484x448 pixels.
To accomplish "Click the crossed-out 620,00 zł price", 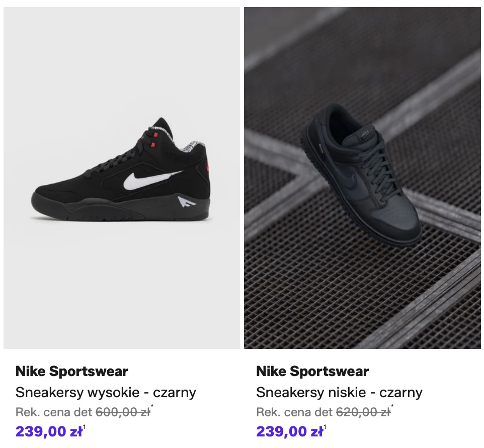I will click(363, 412).
